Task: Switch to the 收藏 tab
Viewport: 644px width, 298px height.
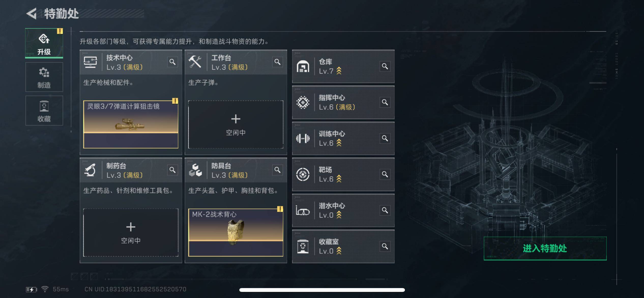Action: click(x=44, y=111)
